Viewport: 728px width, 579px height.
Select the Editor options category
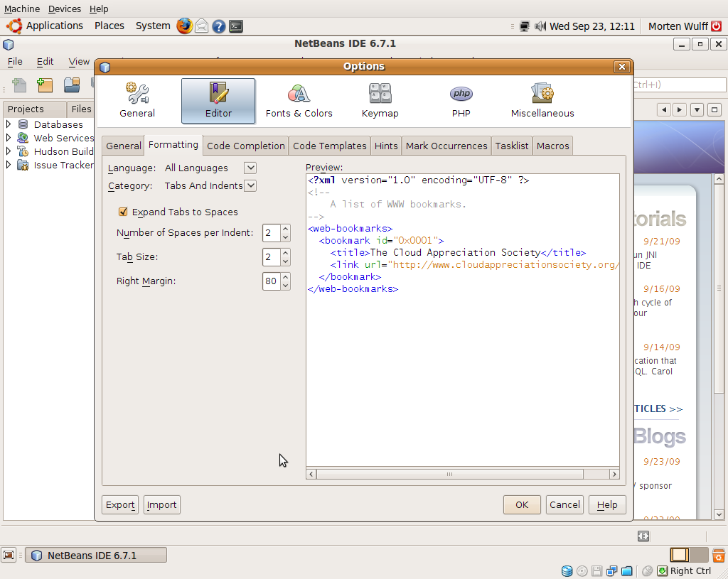[218, 101]
